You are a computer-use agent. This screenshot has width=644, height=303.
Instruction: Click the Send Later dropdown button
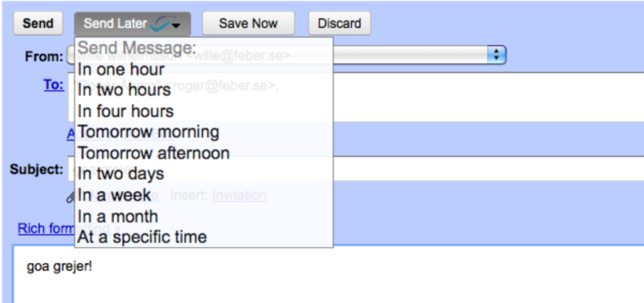132,24
